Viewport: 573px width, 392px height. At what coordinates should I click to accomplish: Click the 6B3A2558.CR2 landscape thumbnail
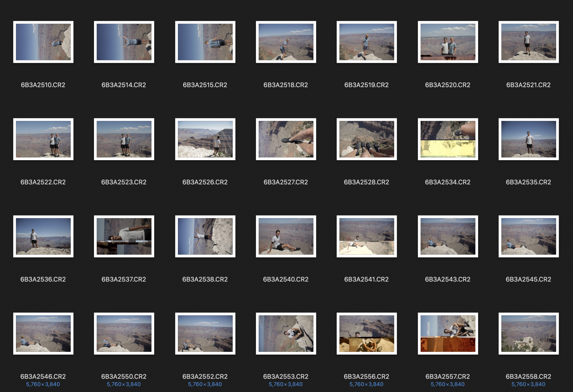[529, 333]
